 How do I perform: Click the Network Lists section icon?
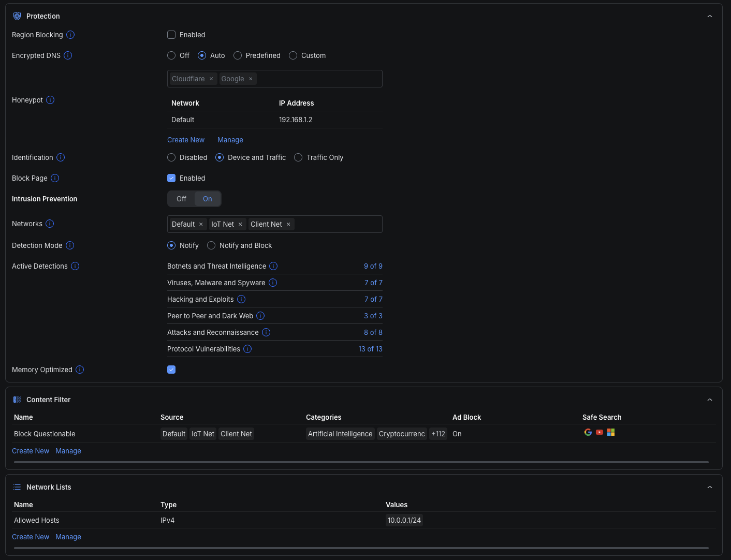pos(17,487)
